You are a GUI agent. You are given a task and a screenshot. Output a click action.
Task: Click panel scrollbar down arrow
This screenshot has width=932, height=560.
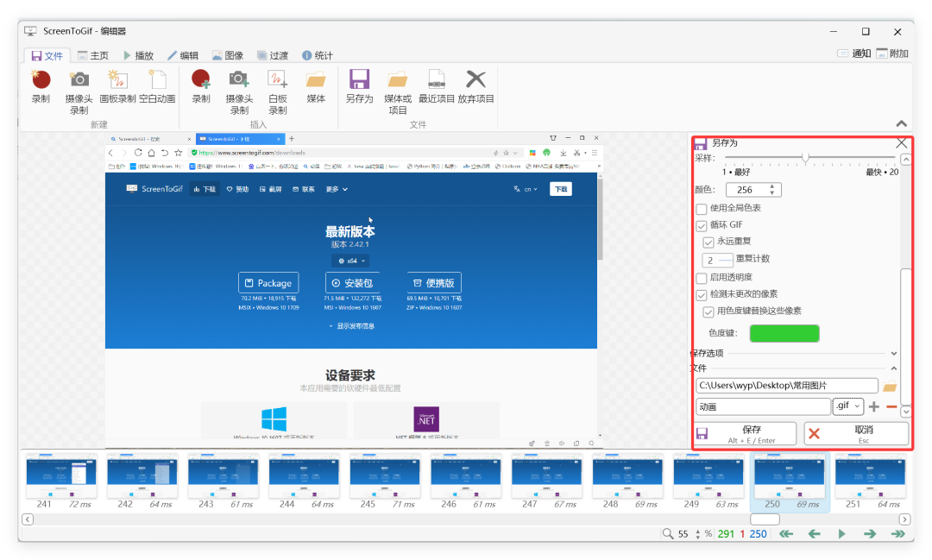(906, 412)
